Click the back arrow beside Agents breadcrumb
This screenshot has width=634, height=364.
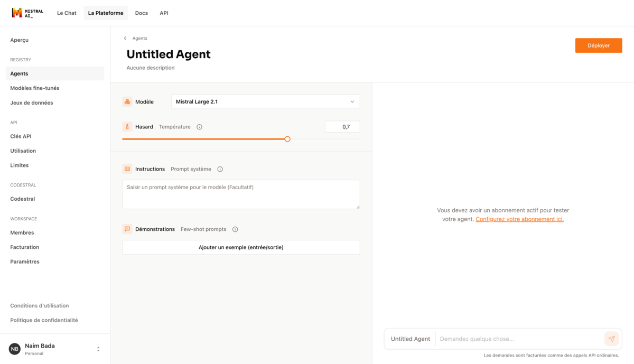(x=125, y=38)
